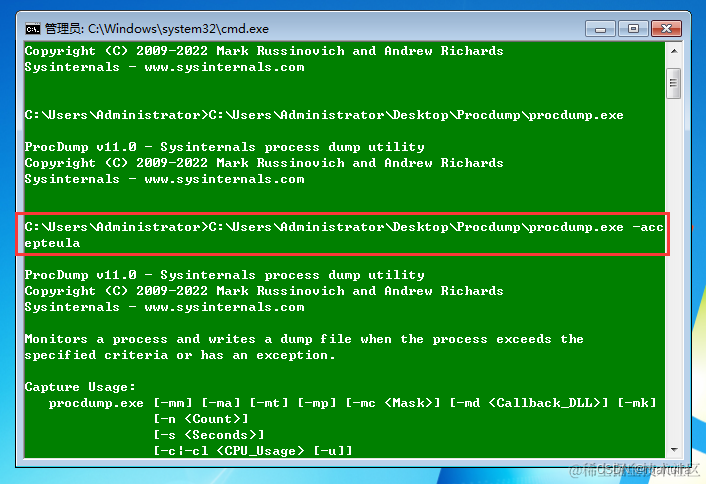
Task: Click the 'procdump.exe' word in usage line
Action: click(x=96, y=403)
